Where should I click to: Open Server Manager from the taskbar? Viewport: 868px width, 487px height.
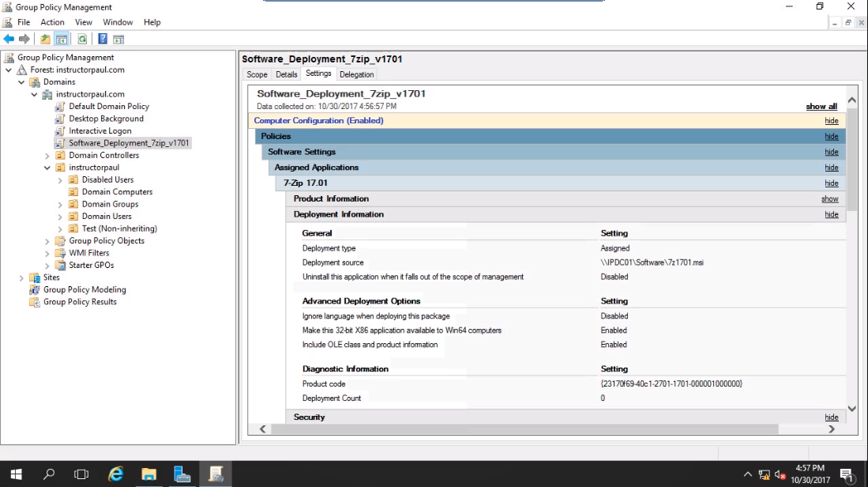coord(182,474)
